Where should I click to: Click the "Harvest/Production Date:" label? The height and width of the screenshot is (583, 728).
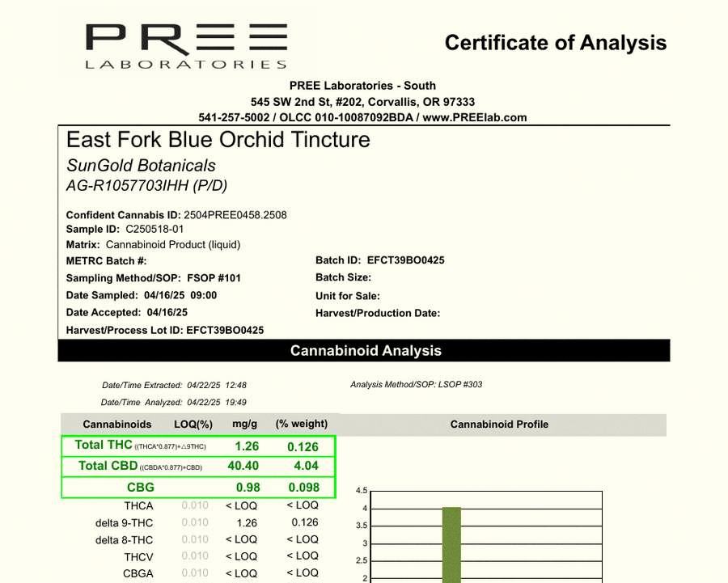pos(378,313)
